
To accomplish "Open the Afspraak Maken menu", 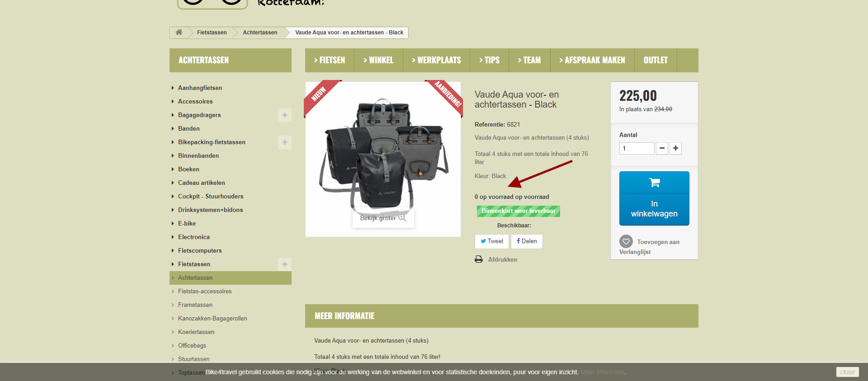I will 592,60.
